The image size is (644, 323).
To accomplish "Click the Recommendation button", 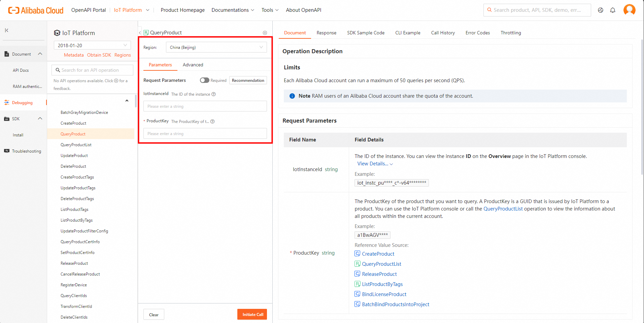I will tap(248, 80).
